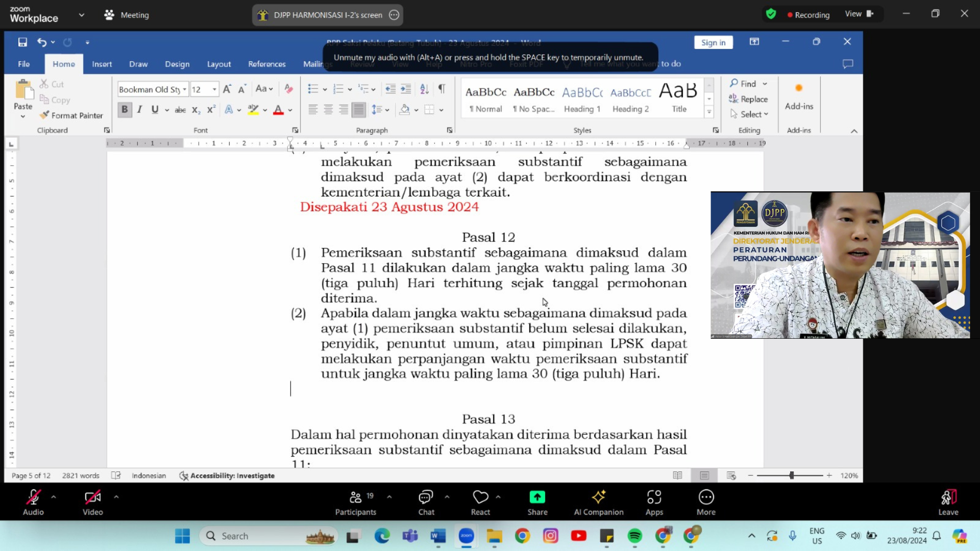The image size is (980, 551).
Task: Open the File tab
Action: [23, 64]
